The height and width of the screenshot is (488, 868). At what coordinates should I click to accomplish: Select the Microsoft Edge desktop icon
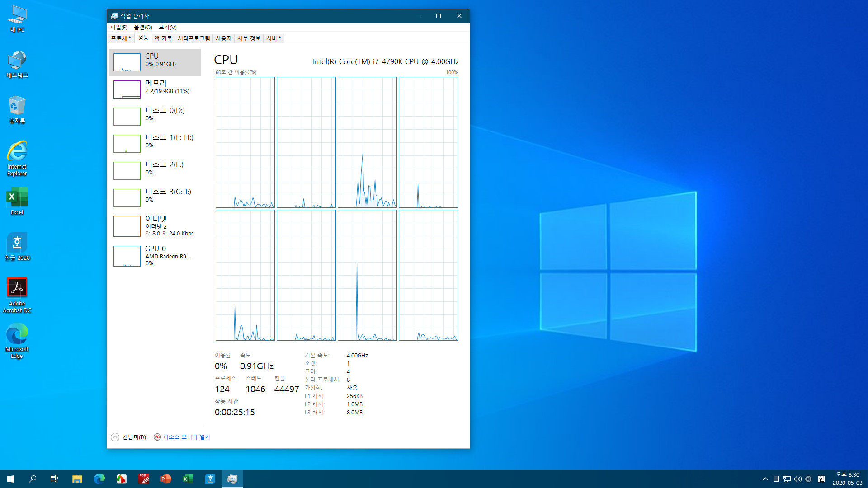click(x=17, y=341)
